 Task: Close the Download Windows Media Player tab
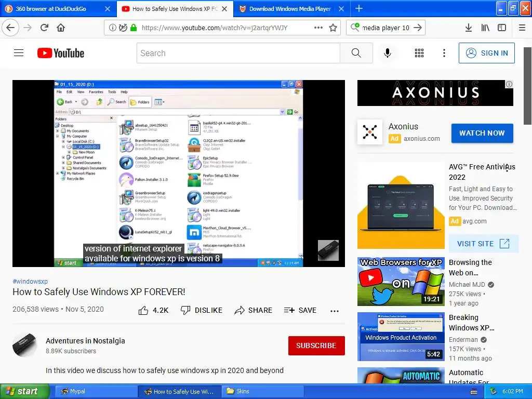[x=342, y=9]
